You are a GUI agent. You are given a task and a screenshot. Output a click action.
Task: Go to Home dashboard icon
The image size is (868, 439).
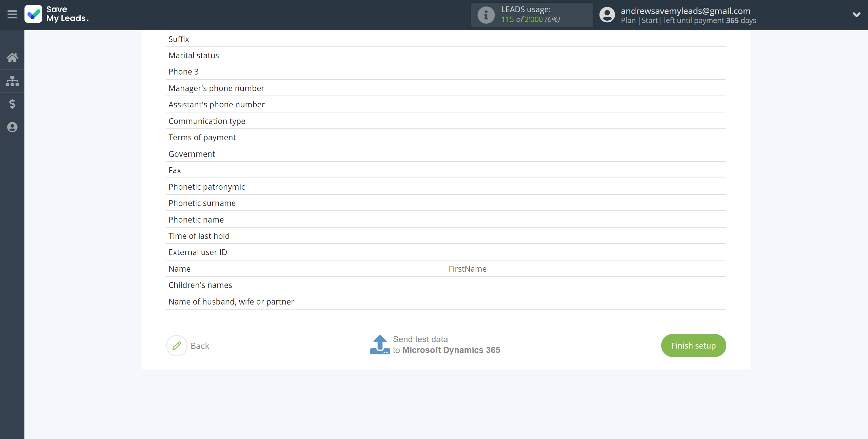12,58
